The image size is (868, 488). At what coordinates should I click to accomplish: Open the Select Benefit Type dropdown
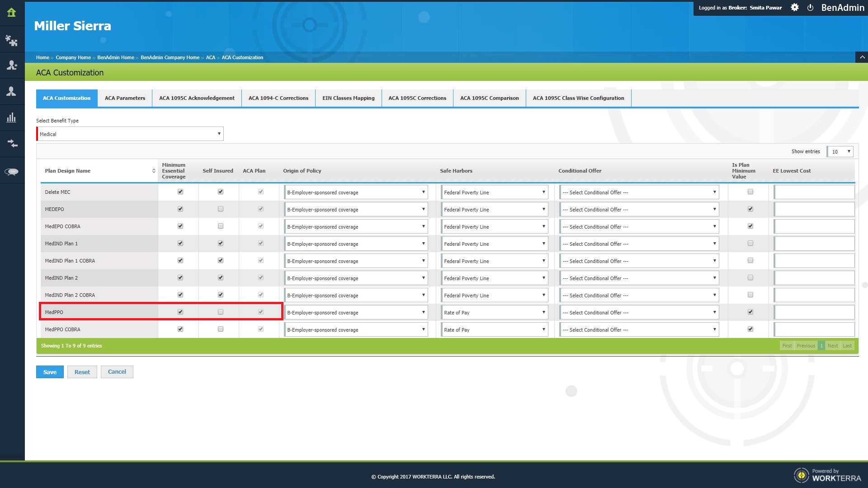coord(130,134)
